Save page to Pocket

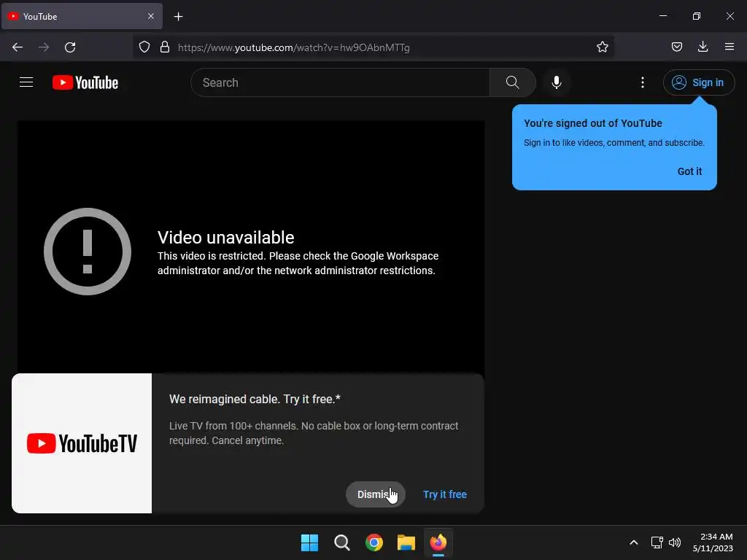point(677,47)
